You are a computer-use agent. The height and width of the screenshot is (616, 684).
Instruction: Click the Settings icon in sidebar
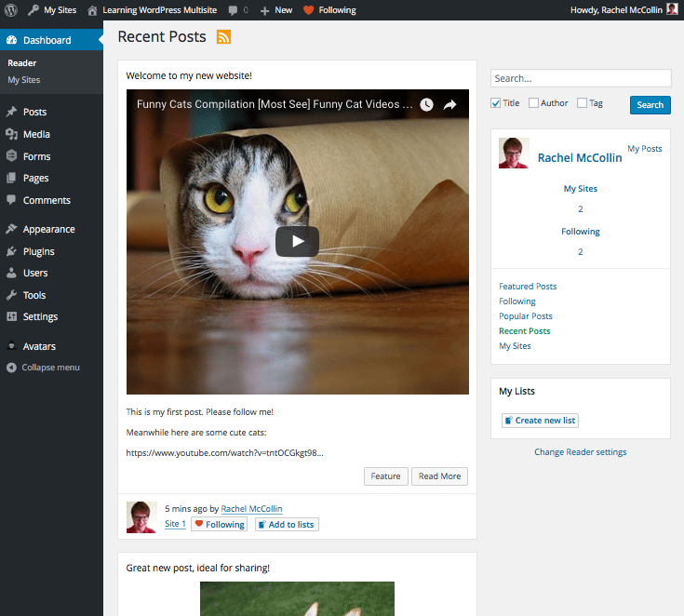point(12,316)
